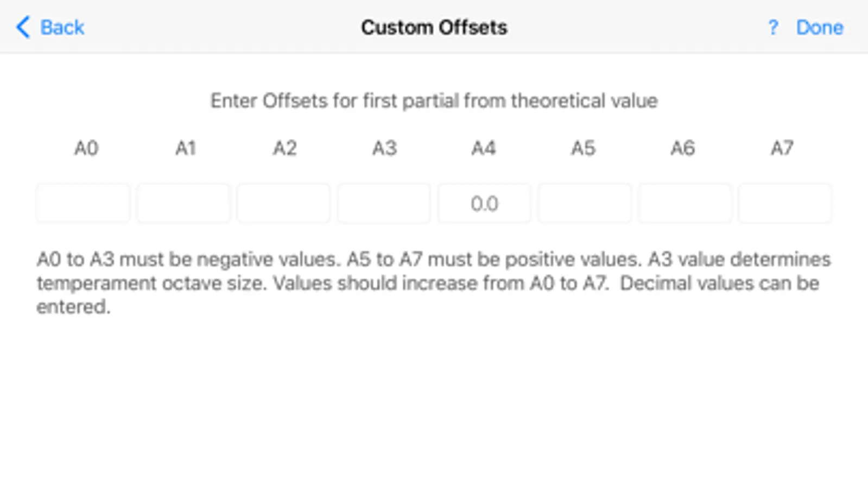Select the A6 offset input box
The width and height of the screenshot is (868, 489).
click(x=685, y=204)
